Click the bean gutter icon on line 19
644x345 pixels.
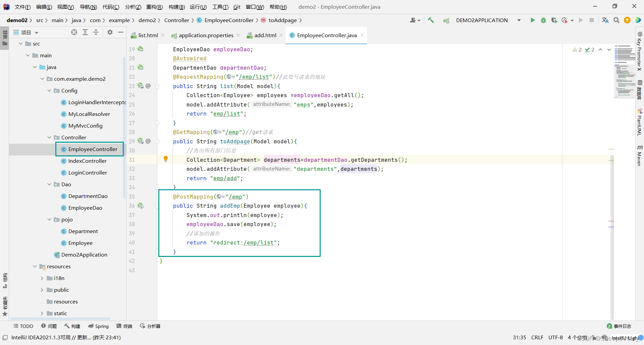(x=141, y=49)
